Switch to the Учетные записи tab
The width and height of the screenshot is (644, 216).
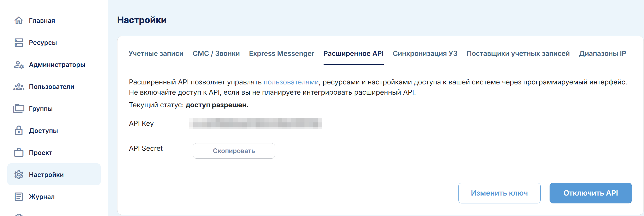click(156, 53)
